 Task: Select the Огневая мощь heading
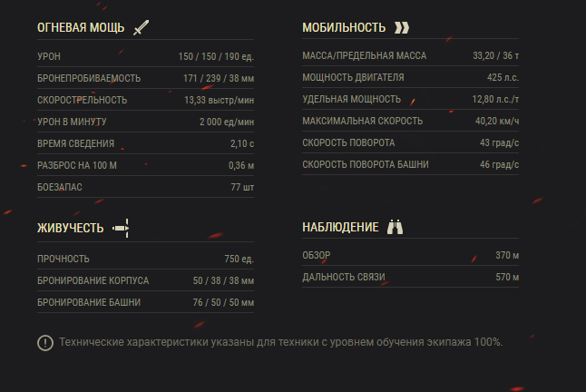pyautogui.click(x=81, y=27)
